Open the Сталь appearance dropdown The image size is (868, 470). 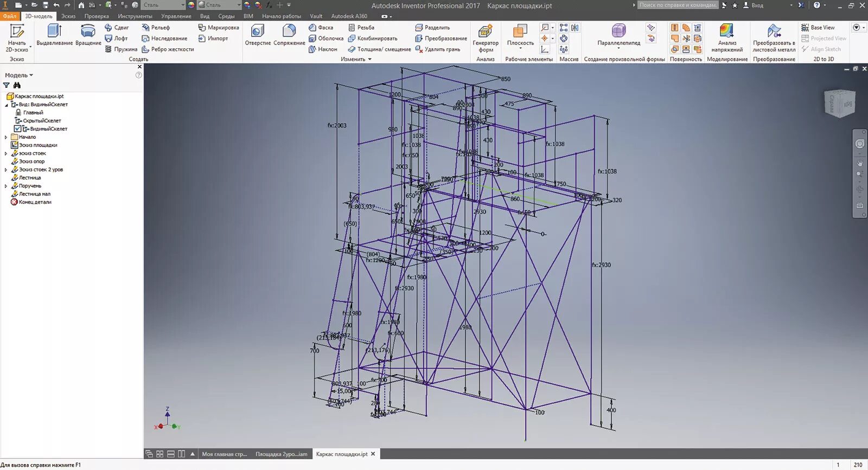click(x=219, y=5)
